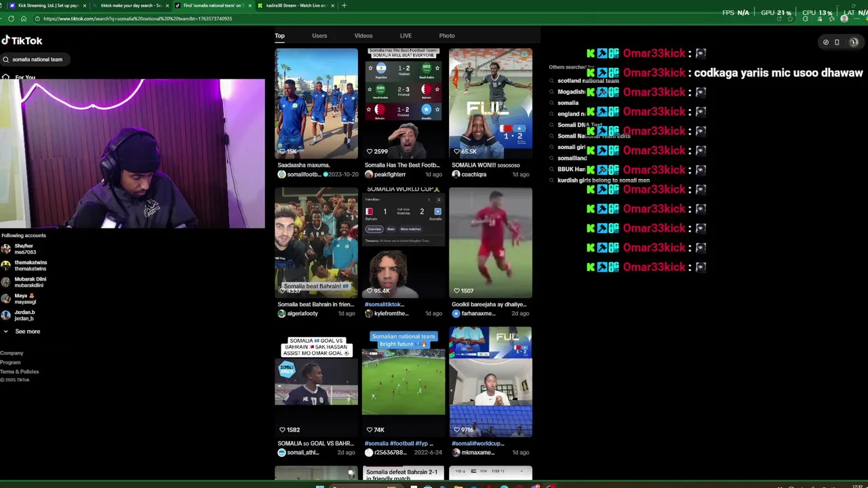Image resolution: width=868 pixels, height=488 pixels.
Task: Open jxrdan.b followed account
Action: click(18, 315)
